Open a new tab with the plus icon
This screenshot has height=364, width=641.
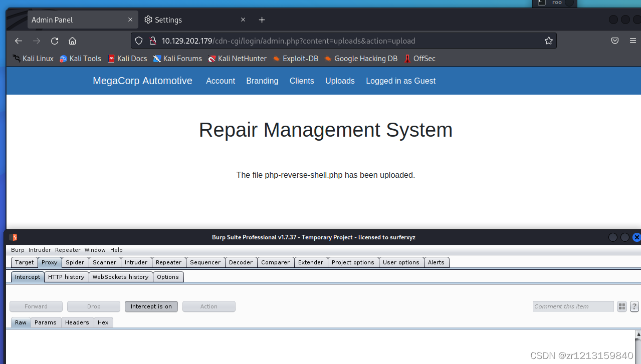click(x=262, y=20)
